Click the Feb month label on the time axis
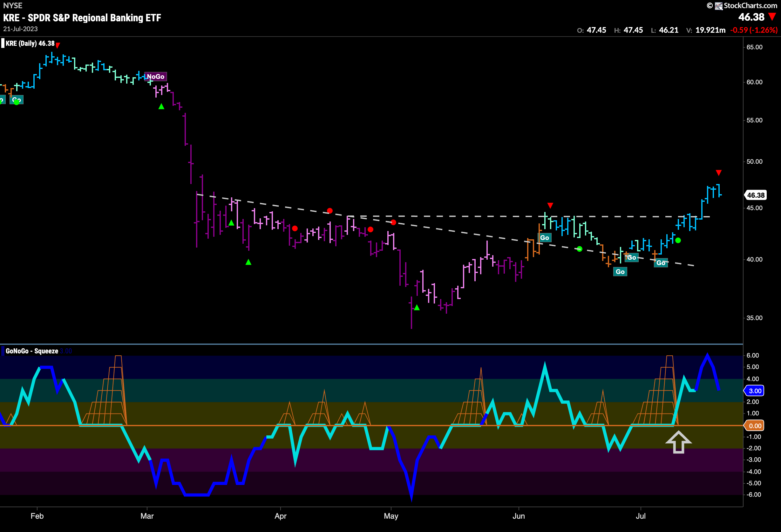781x532 pixels. coord(37,516)
